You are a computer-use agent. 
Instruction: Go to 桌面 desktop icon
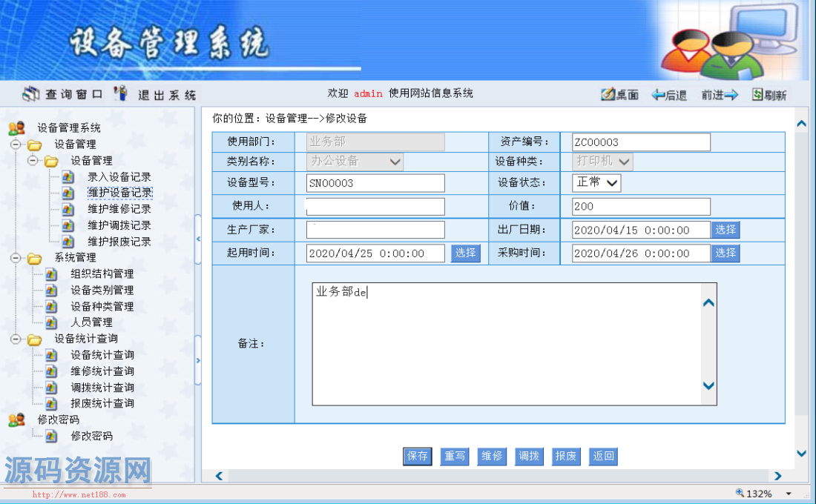point(608,95)
